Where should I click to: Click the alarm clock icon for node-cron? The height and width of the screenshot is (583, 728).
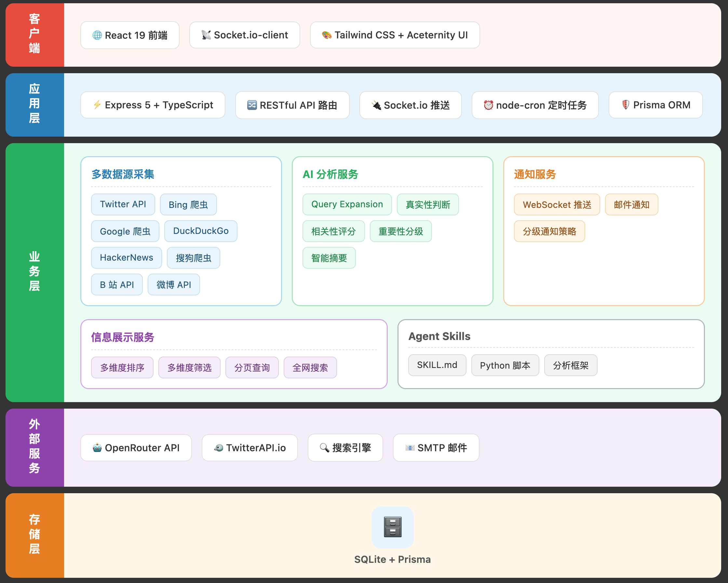click(488, 105)
